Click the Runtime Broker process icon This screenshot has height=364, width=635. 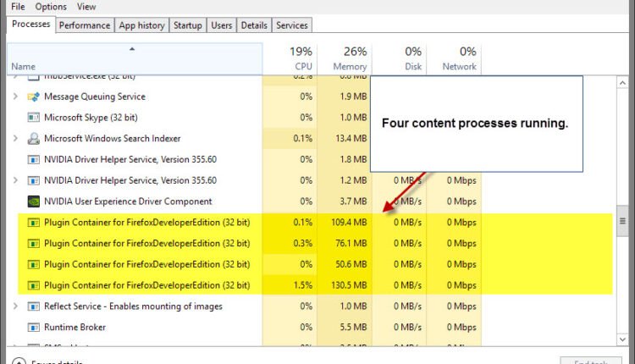click(33, 328)
